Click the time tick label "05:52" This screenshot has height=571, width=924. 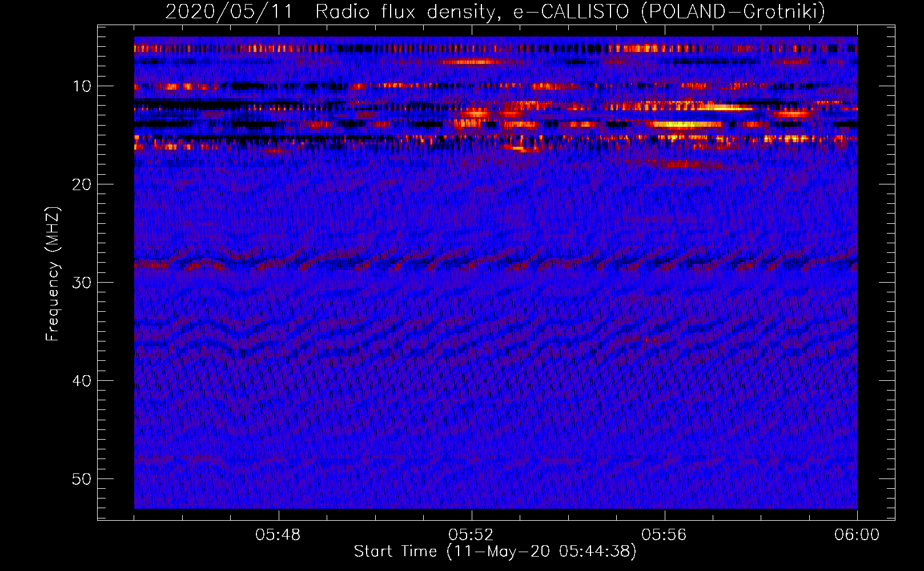(x=471, y=535)
